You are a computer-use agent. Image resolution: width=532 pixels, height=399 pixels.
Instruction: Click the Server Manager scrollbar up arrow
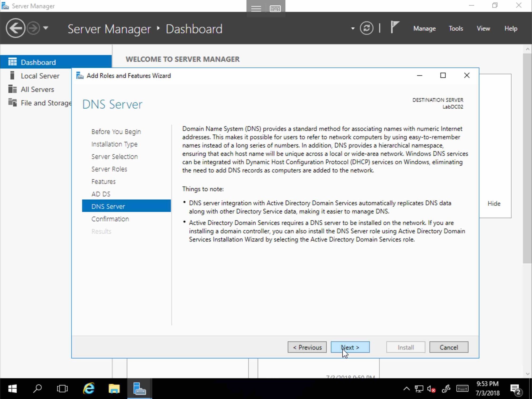tap(527, 49)
